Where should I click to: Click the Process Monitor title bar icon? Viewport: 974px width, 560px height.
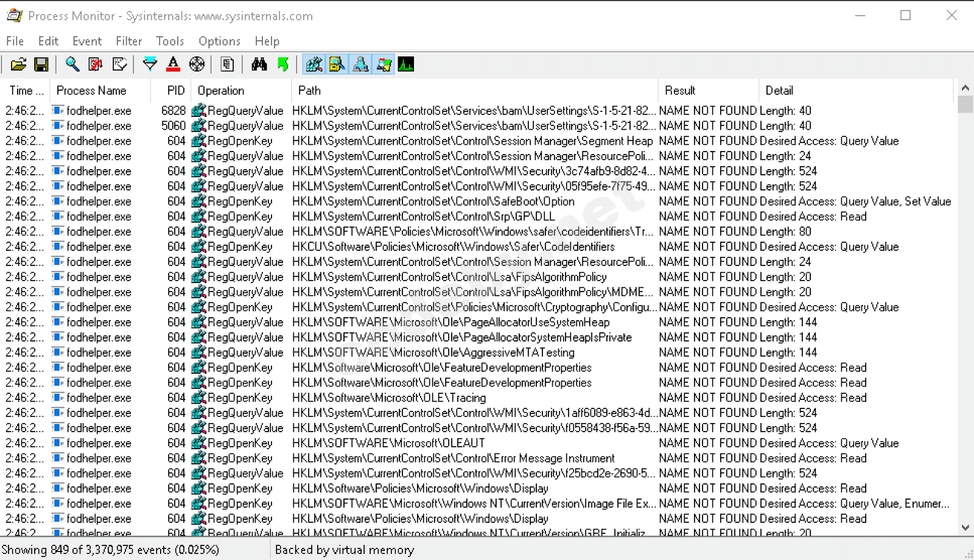click(x=15, y=16)
